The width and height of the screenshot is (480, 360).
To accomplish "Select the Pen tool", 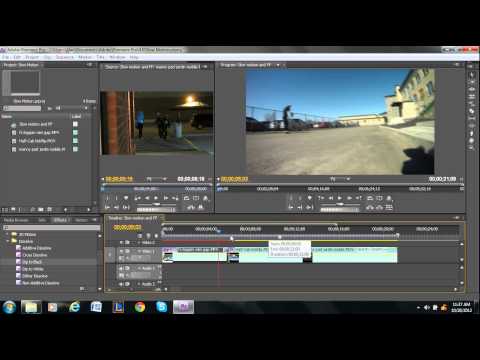I will 472,133.
